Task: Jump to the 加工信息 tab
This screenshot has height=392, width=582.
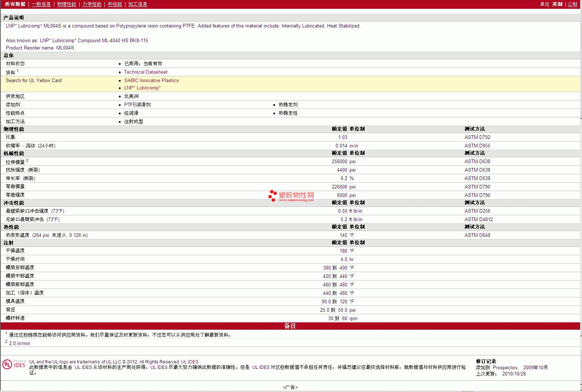Action: pos(138,4)
